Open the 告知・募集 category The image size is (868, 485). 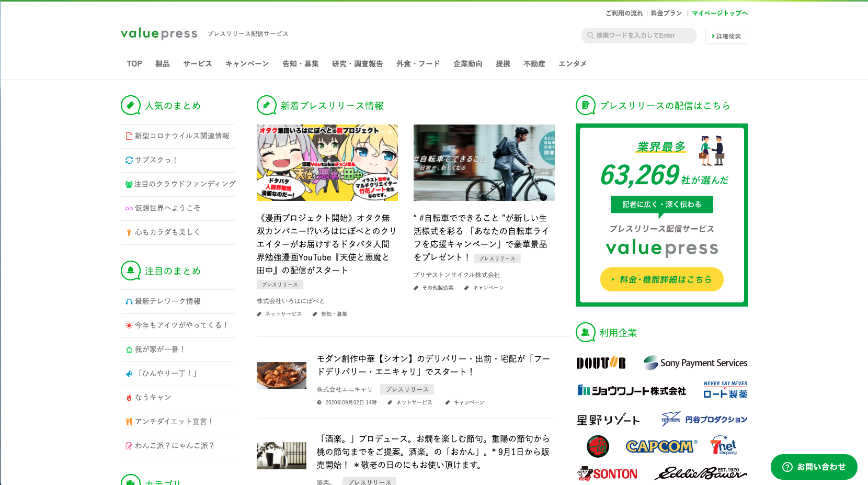point(301,64)
